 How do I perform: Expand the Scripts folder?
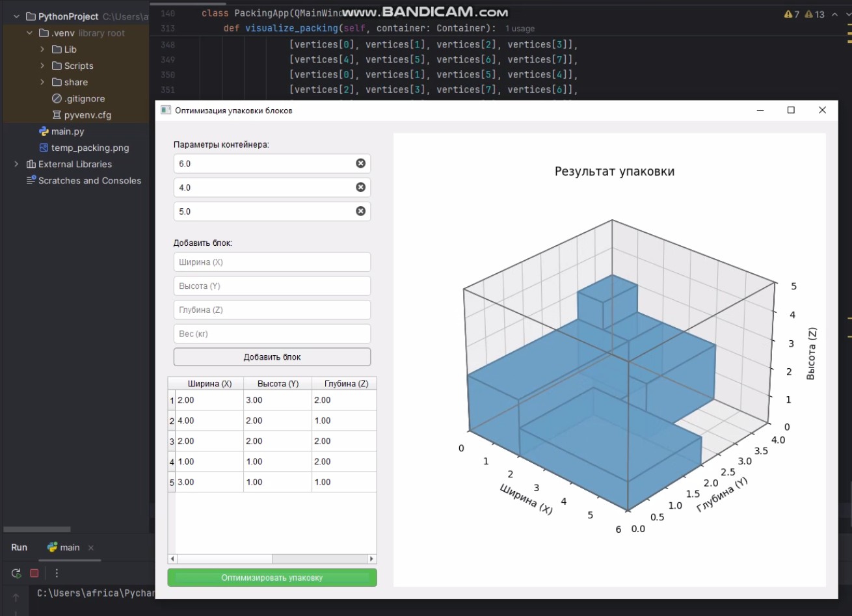pos(42,66)
